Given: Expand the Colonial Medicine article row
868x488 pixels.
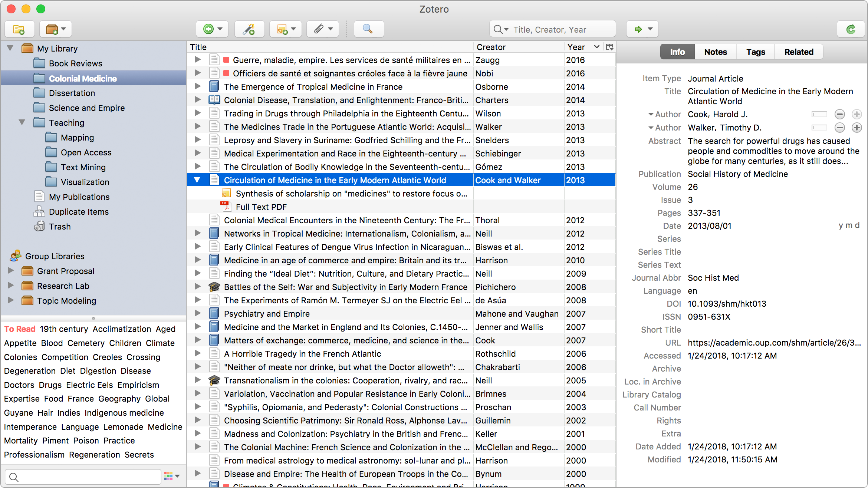Looking at the screenshot, I should [x=198, y=180].
